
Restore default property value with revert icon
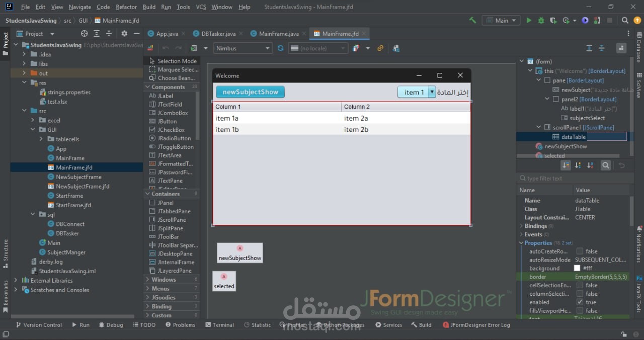622,165
